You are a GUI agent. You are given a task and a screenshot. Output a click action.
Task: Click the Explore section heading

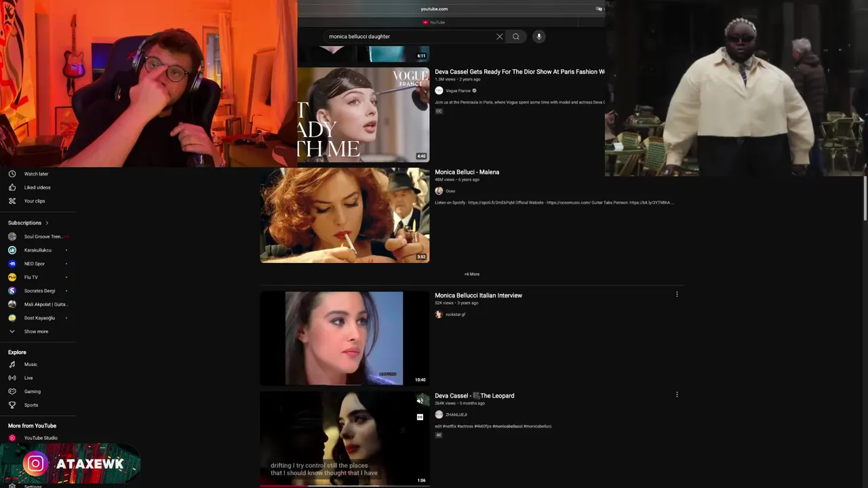tap(17, 352)
